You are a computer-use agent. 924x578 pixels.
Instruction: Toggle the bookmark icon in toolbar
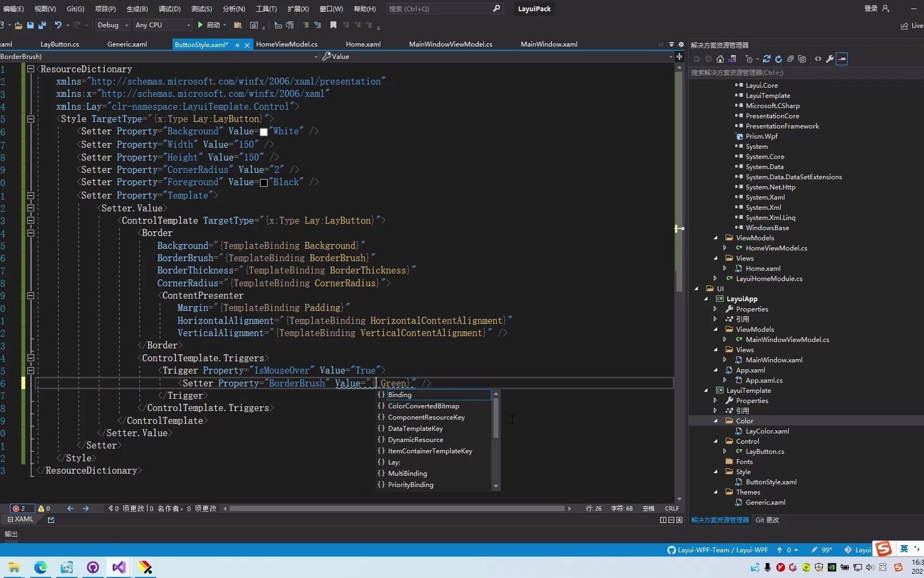click(333, 25)
